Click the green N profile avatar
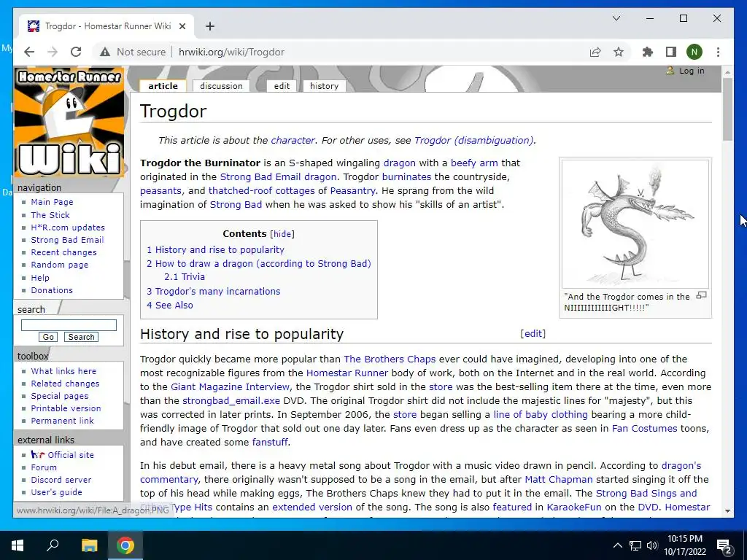Image resolution: width=747 pixels, height=560 pixels. pos(694,52)
